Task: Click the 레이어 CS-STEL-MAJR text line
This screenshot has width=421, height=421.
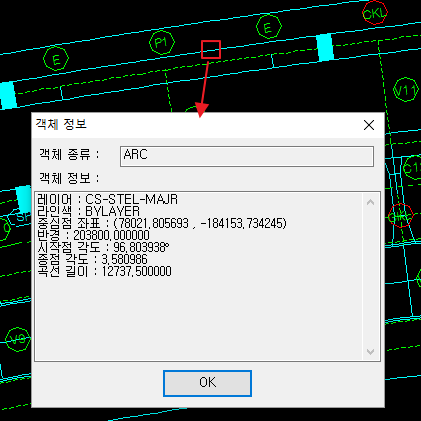Action: coord(107,199)
